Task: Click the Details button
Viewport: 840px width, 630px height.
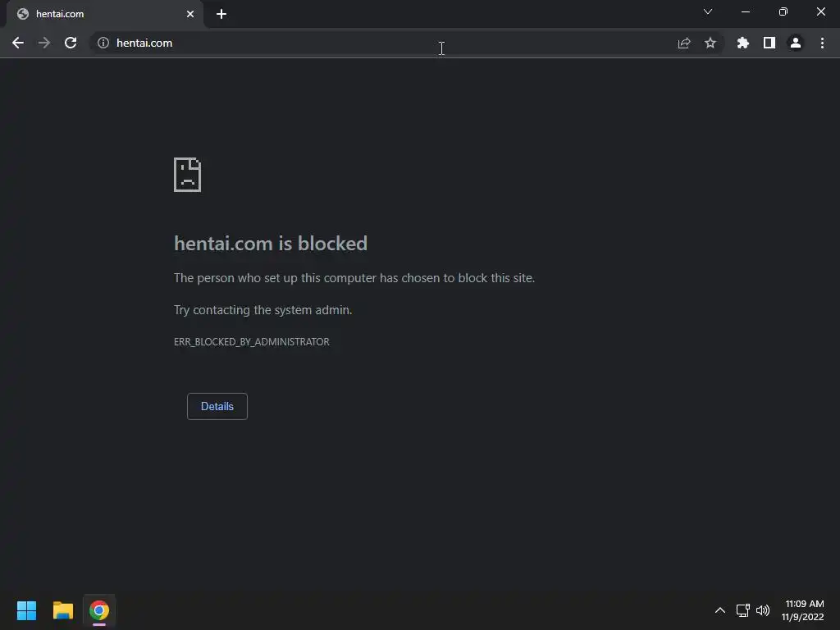Action: click(217, 406)
